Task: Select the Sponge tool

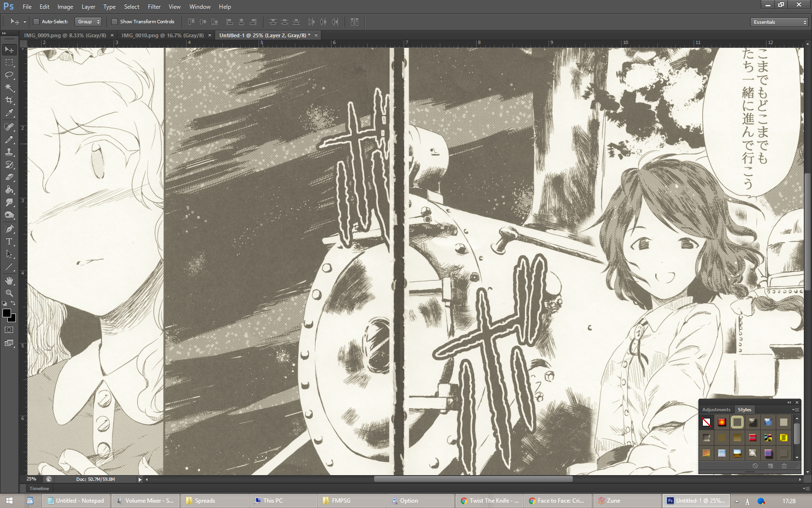Action: [x=9, y=215]
